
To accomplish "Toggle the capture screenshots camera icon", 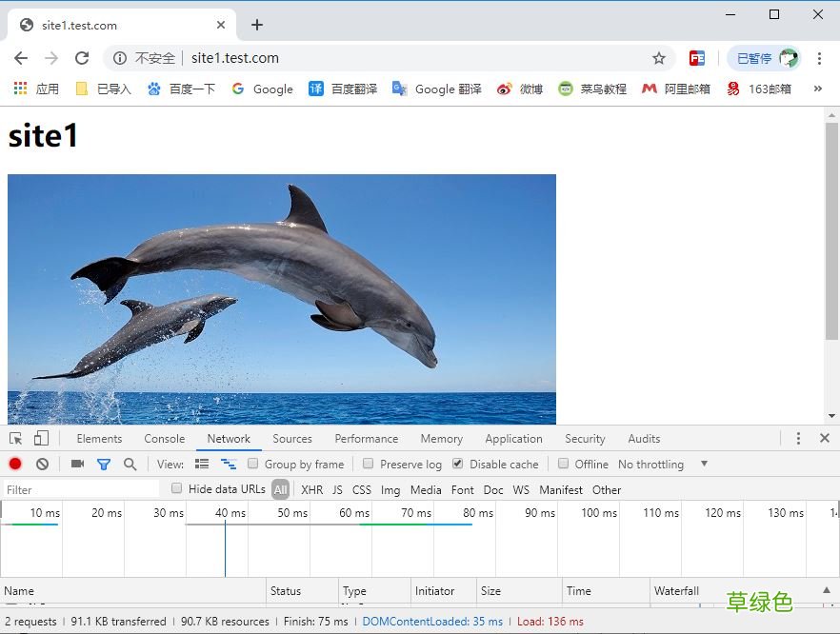I will (77, 464).
